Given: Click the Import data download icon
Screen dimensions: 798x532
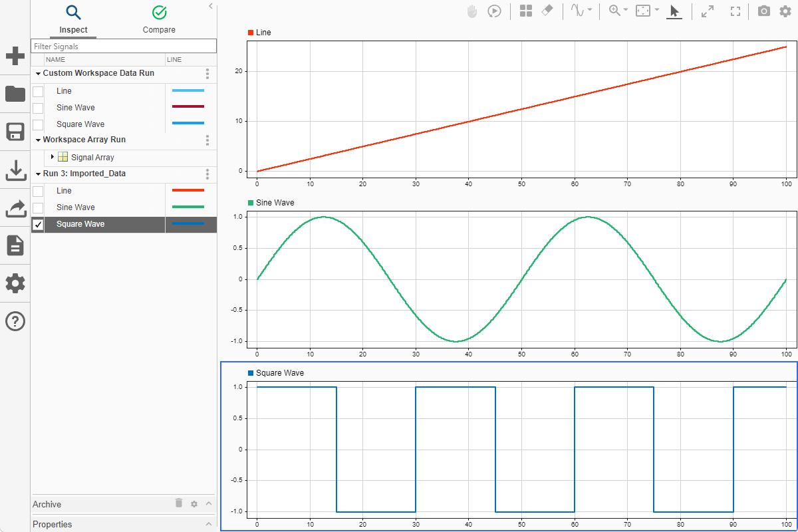Looking at the screenshot, I should pyautogui.click(x=15, y=170).
